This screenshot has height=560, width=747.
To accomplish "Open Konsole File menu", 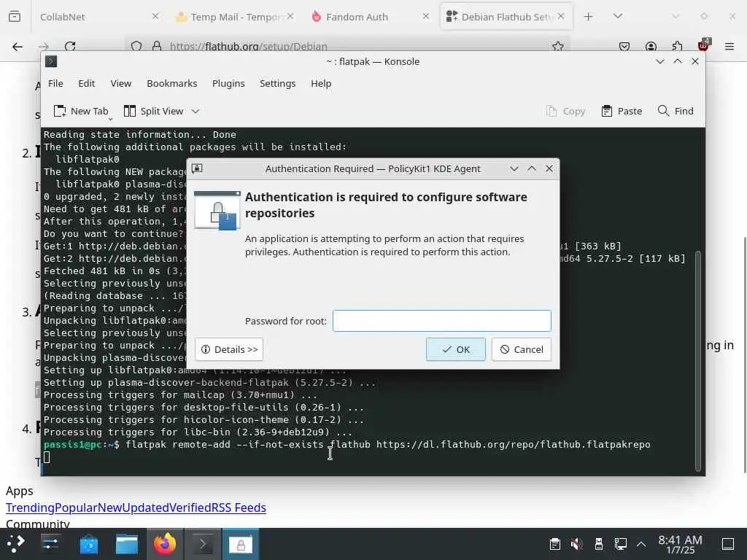I will (55, 83).
